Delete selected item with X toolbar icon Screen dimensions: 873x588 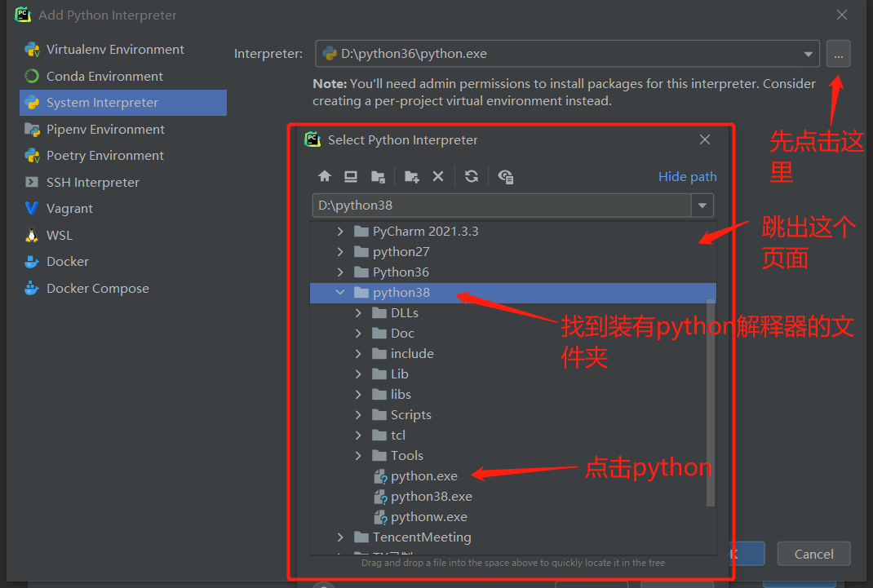tap(438, 176)
